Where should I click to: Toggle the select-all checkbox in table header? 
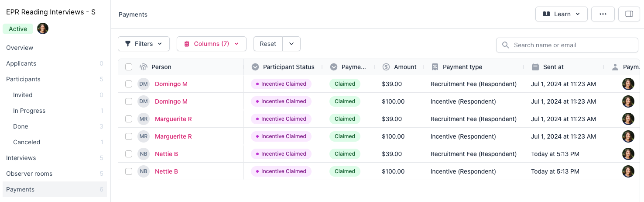[129, 67]
